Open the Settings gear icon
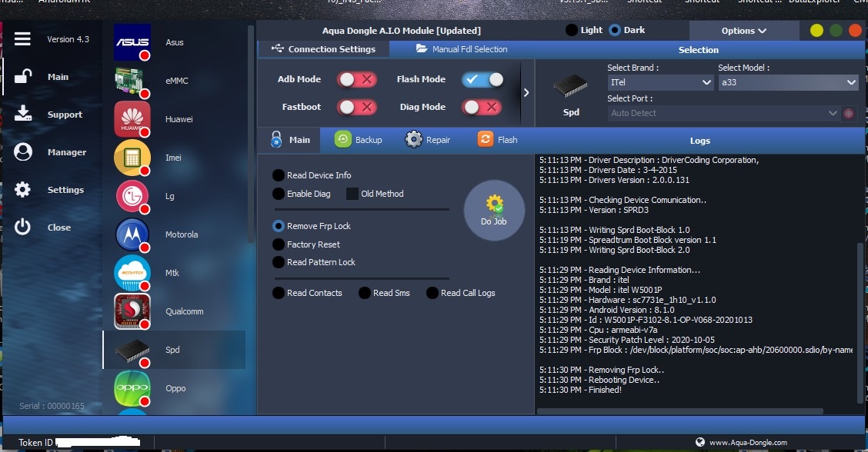Screen dimensions: 868x452 [22, 189]
